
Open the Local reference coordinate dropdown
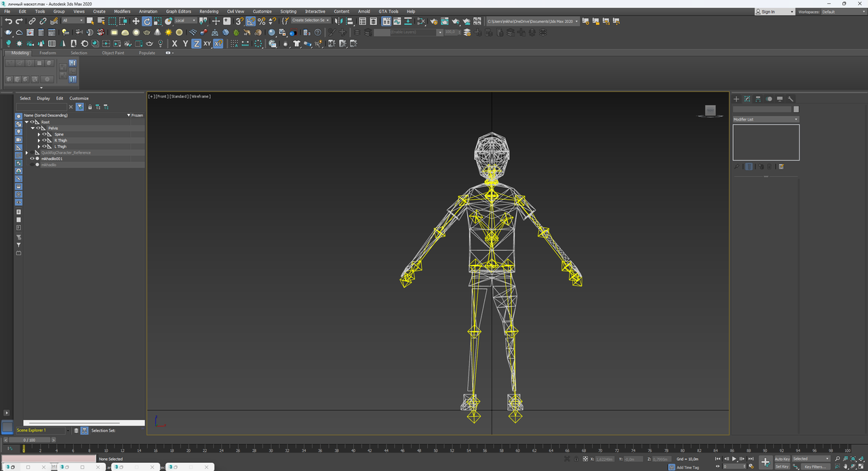point(185,21)
